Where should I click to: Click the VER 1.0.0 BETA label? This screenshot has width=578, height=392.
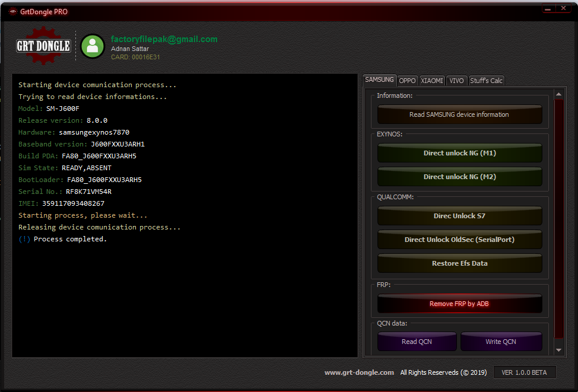[x=524, y=372]
